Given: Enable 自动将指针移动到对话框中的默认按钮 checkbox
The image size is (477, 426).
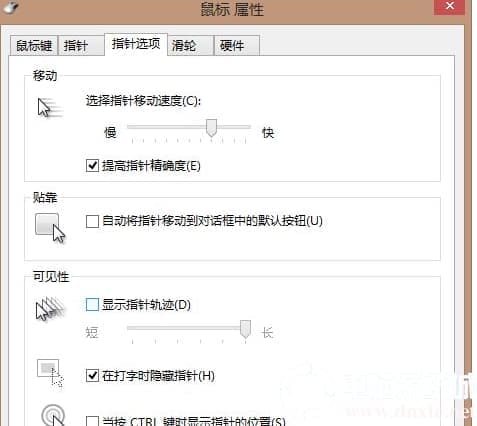Looking at the screenshot, I should 92,221.
